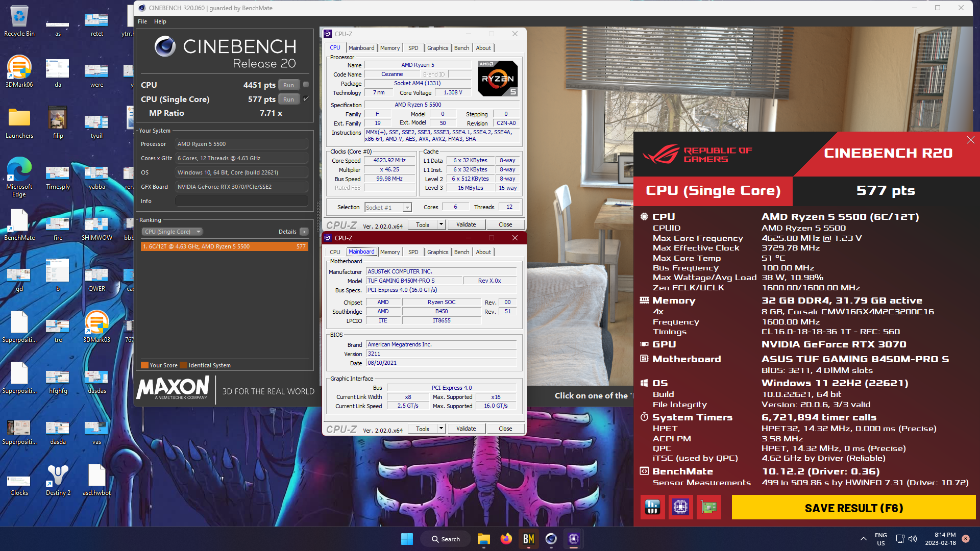980x551 pixels.
Task: Select the 3DMark06 desktop shortcut
Action: pos(19,71)
